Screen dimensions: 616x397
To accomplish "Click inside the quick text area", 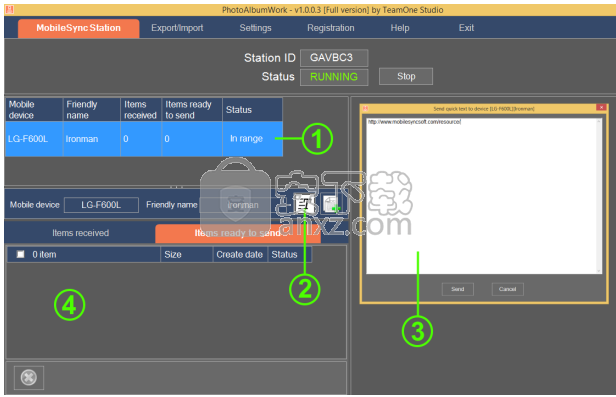I will point(481,196).
